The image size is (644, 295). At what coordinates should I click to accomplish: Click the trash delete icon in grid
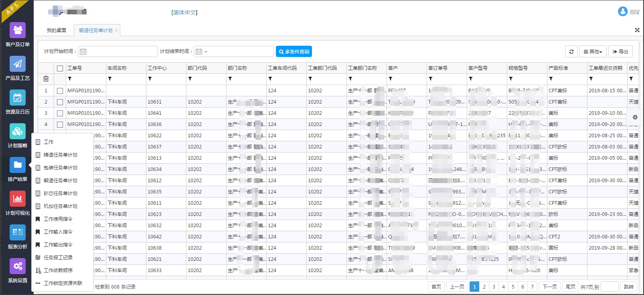click(x=46, y=79)
